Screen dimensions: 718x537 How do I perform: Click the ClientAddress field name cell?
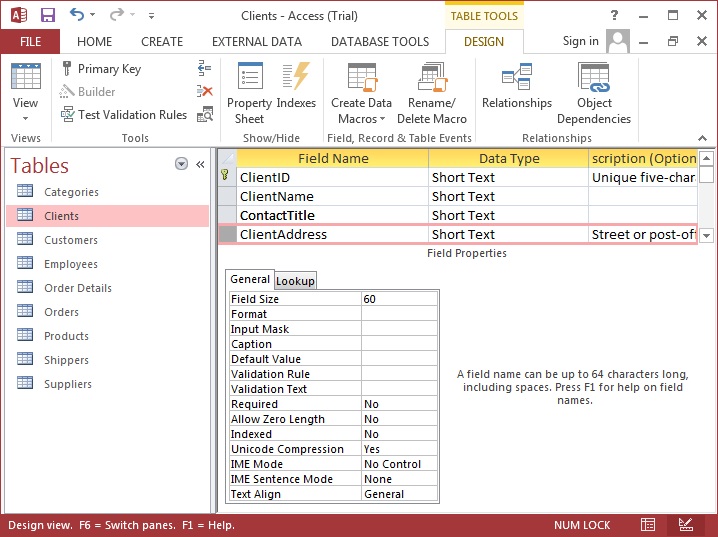click(x=333, y=234)
